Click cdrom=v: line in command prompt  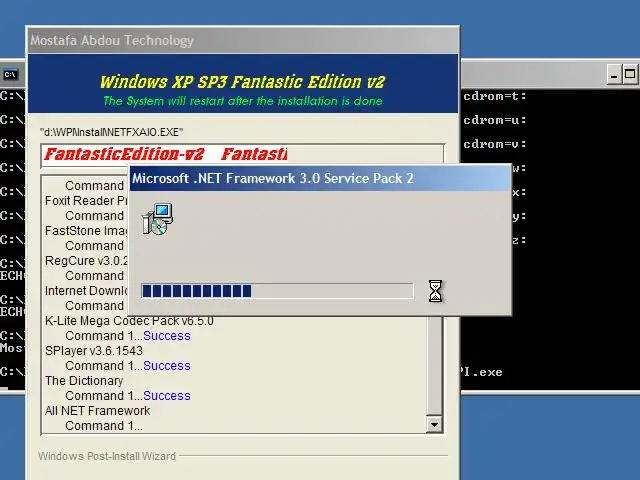495,144
